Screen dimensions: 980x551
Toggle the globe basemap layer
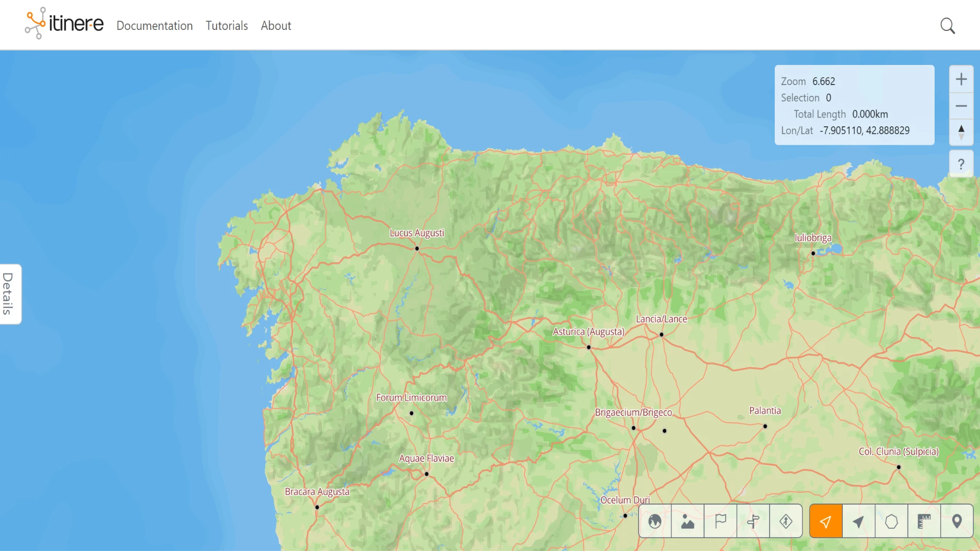[x=655, y=521]
